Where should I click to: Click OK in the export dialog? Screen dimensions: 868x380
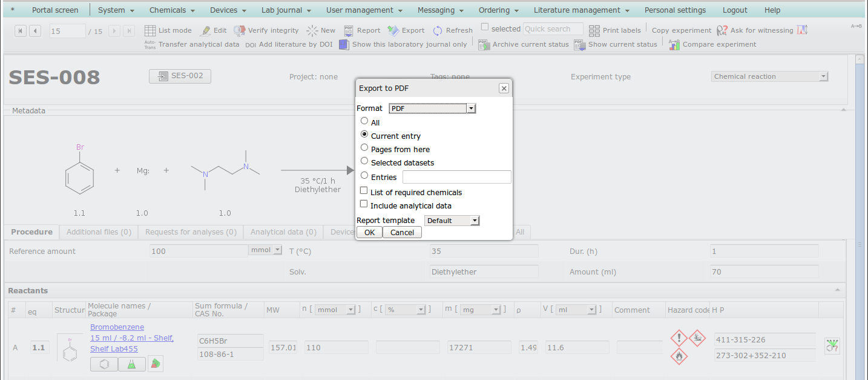tap(369, 233)
